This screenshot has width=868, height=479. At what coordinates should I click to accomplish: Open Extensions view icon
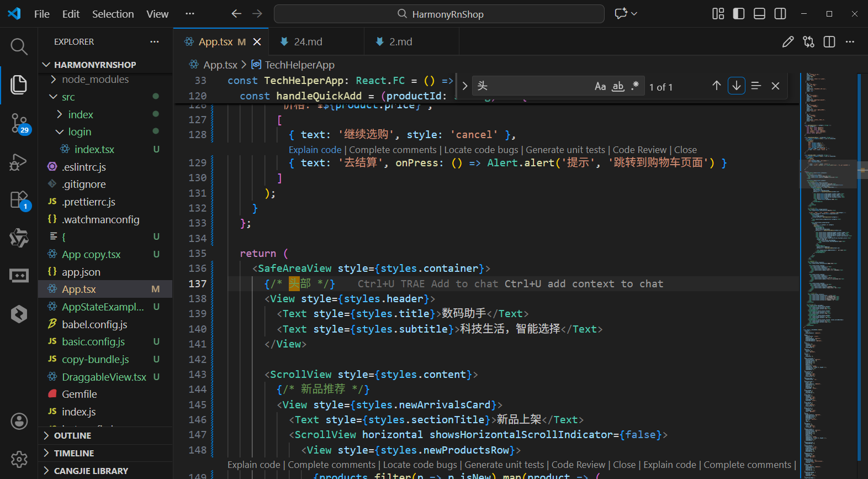click(19, 200)
